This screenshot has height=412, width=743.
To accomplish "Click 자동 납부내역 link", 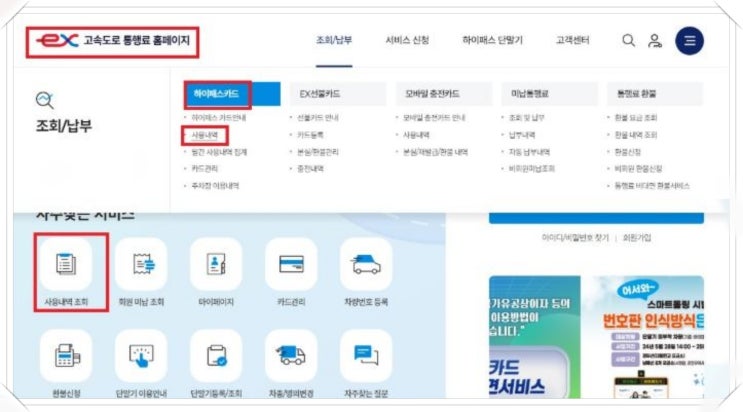I will coord(529,152).
